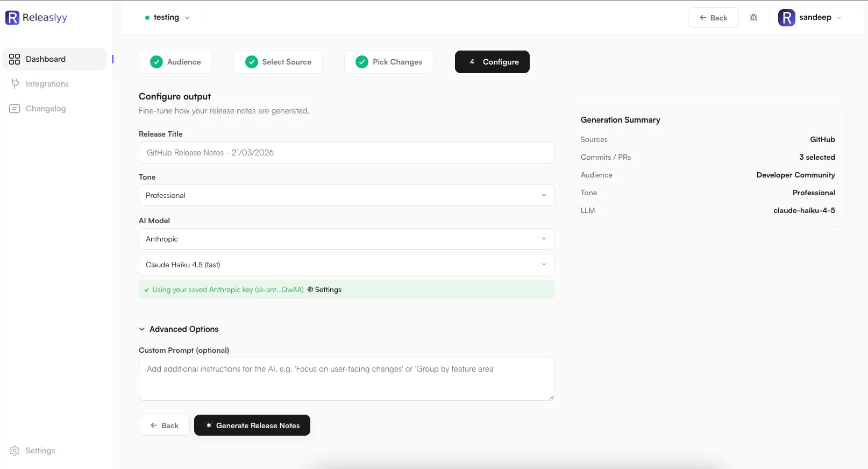
Task: Click the '3 selected' commits value
Action: (x=817, y=157)
